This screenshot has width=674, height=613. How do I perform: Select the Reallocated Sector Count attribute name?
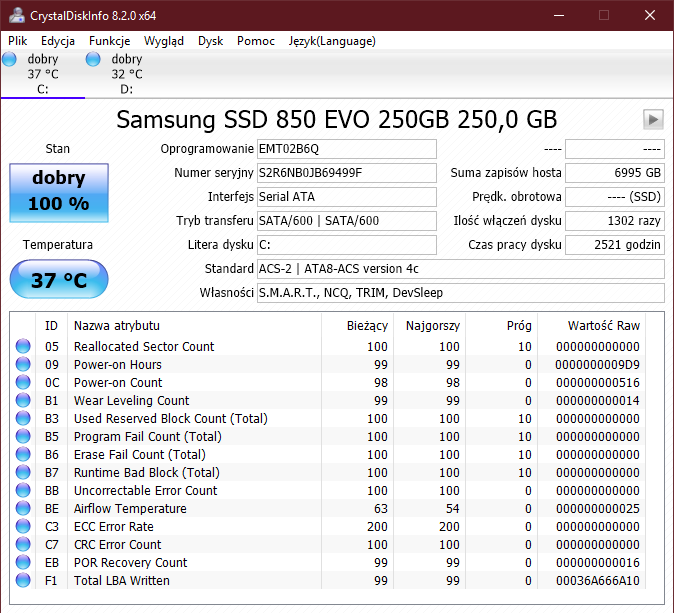(144, 346)
